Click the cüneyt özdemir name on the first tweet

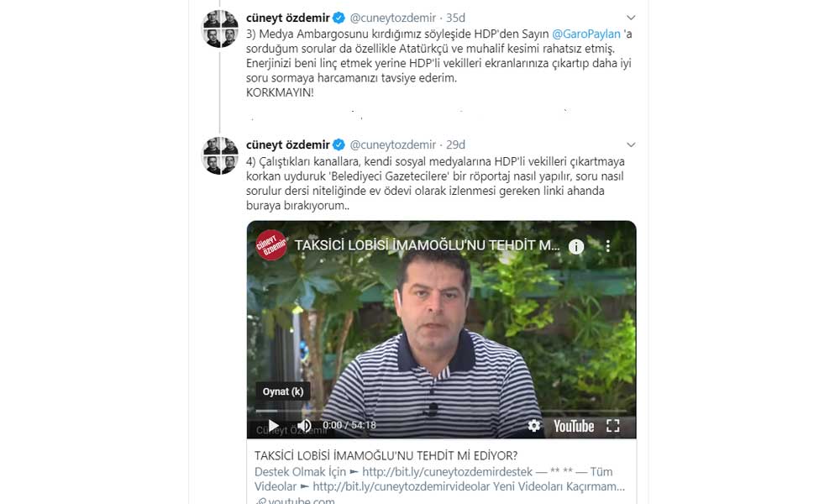[x=287, y=18]
